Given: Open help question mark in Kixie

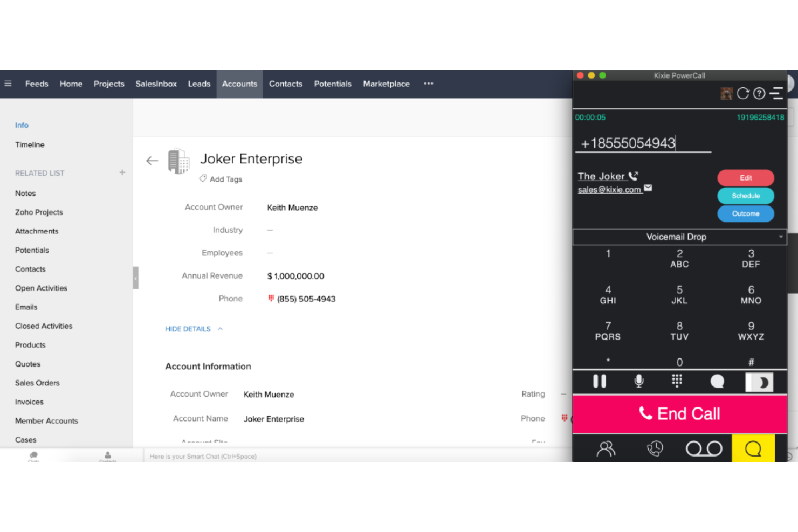Looking at the screenshot, I should (x=759, y=94).
